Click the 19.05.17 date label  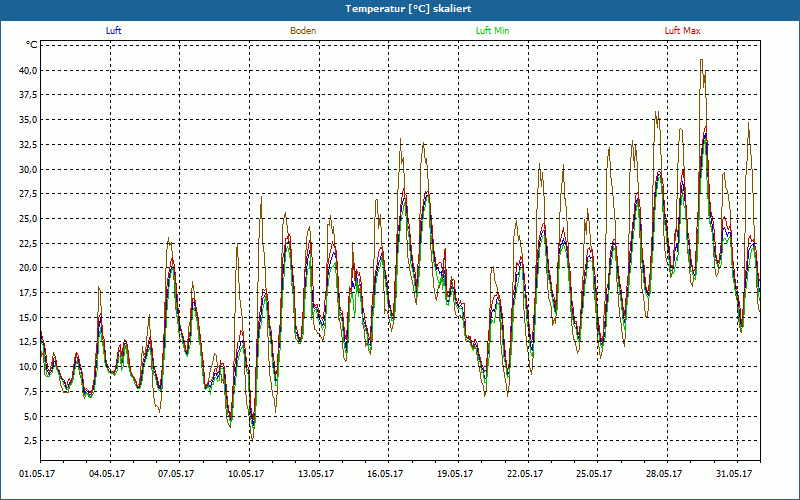click(x=455, y=474)
